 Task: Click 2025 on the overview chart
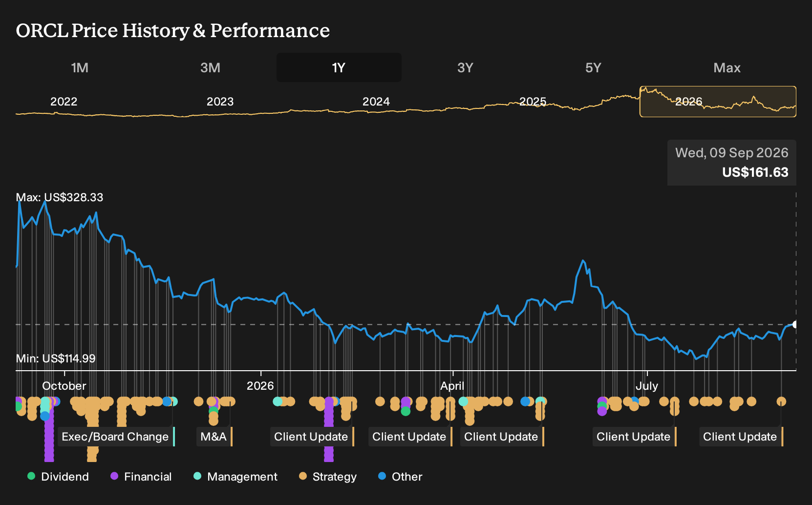coord(533,102)
